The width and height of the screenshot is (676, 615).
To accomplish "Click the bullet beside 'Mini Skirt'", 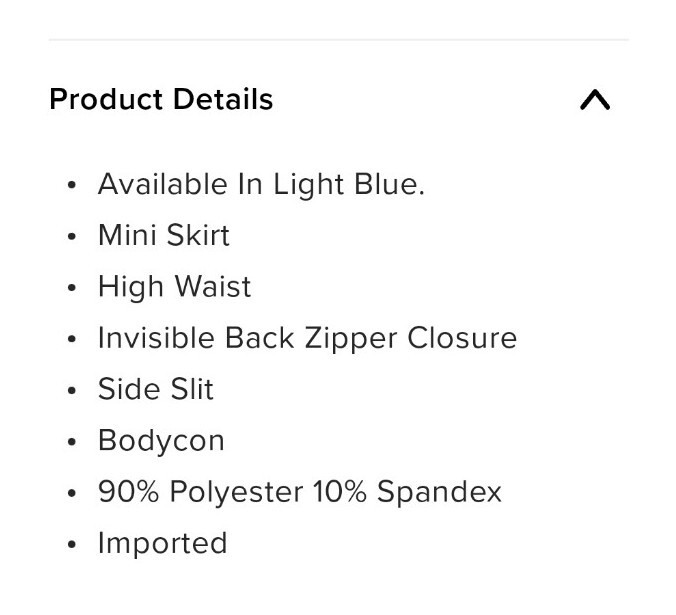I will coord(72,237).
